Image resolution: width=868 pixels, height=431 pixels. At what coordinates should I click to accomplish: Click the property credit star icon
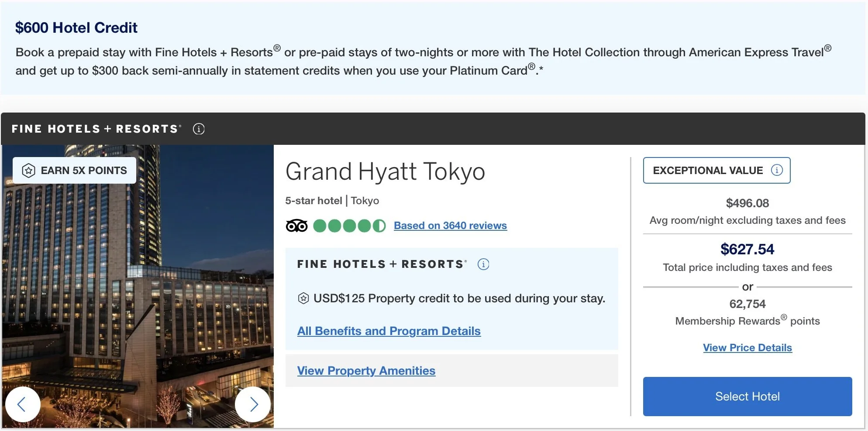point(303,298)
